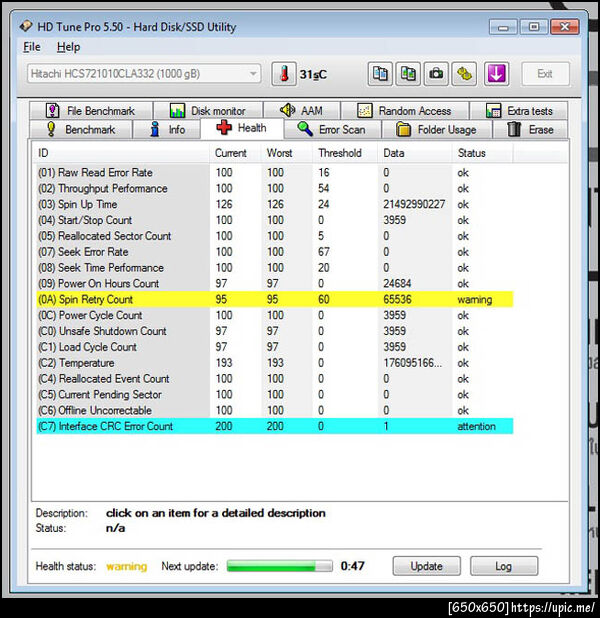Click the 0:47 next update countdown

click(x=352, y=566)
